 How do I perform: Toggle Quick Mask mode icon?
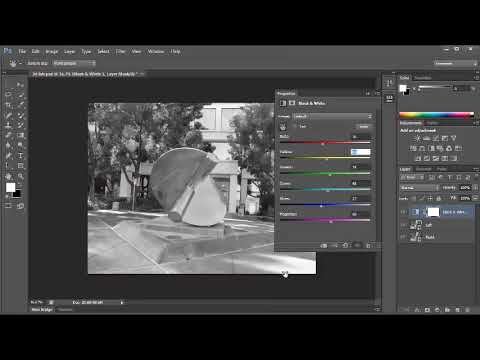coord(9,206)
